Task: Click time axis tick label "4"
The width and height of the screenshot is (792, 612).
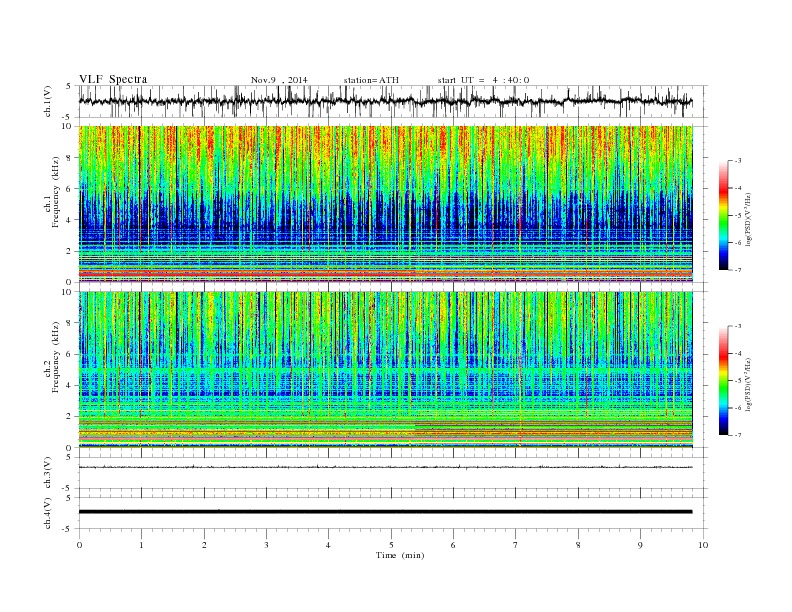Action: pos(328,545)
